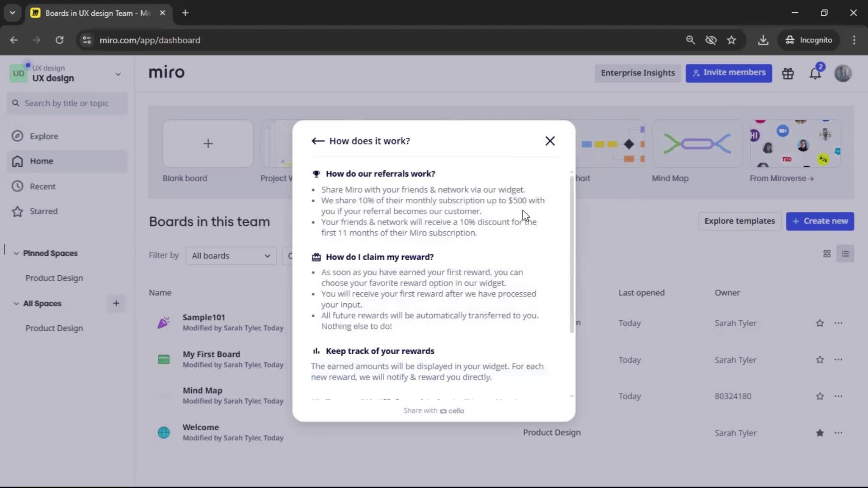Focus the Search by title or topic field
Screen dimensions: 868x488
[x=67, y=103]
